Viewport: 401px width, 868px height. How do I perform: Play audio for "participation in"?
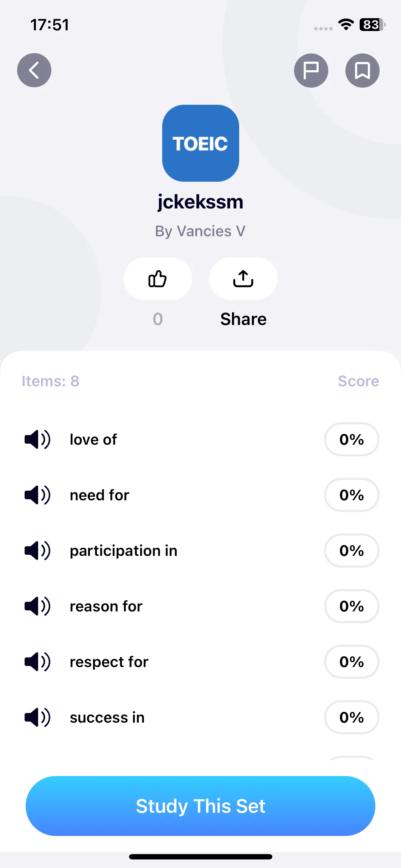[37, 551]
